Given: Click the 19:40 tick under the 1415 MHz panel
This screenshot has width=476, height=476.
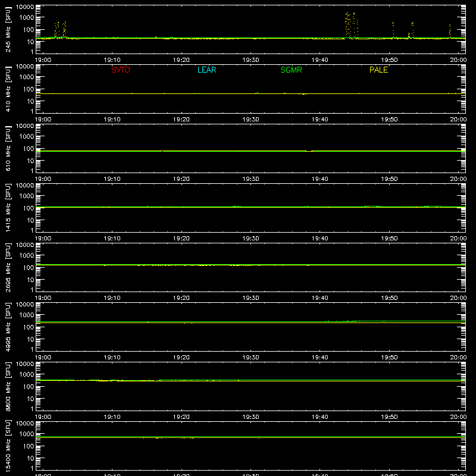Looking at the screenshot, I should tap(320, 239).
